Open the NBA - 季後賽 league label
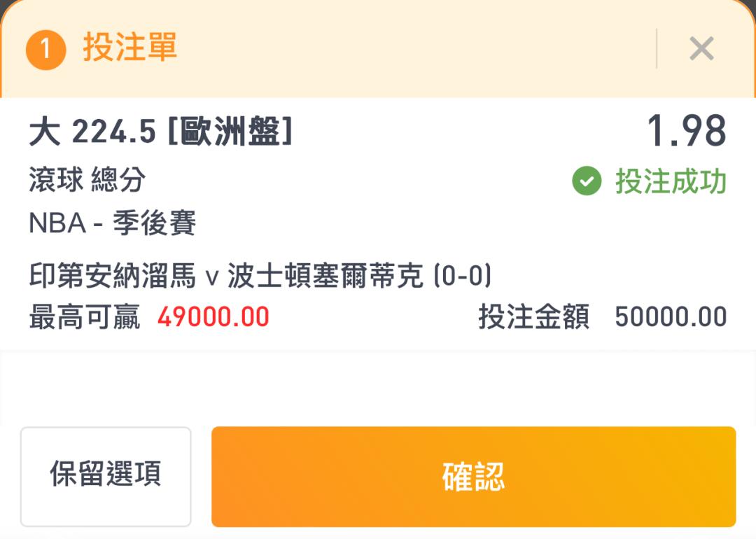Image resolution: width=756 pixels, height=539 pixels. click(x=112, y=223)
